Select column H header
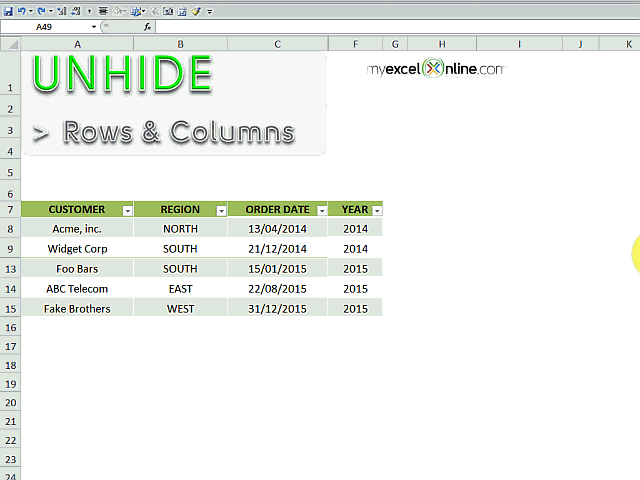 442,44
